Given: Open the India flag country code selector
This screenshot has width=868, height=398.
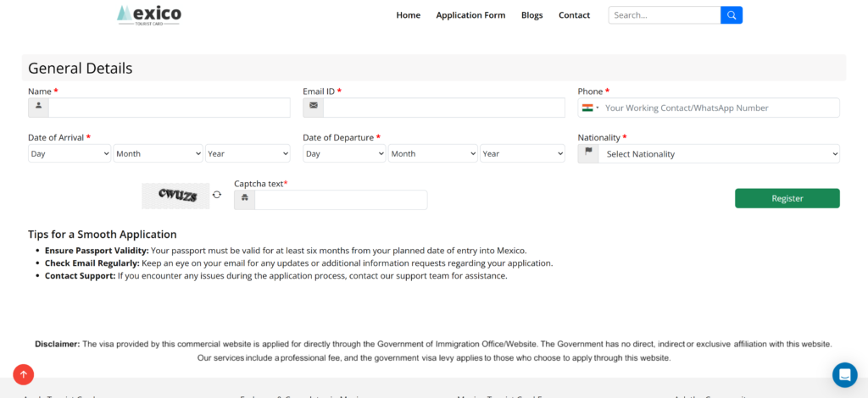Looking at the screenshot, I should pos(590,108).
